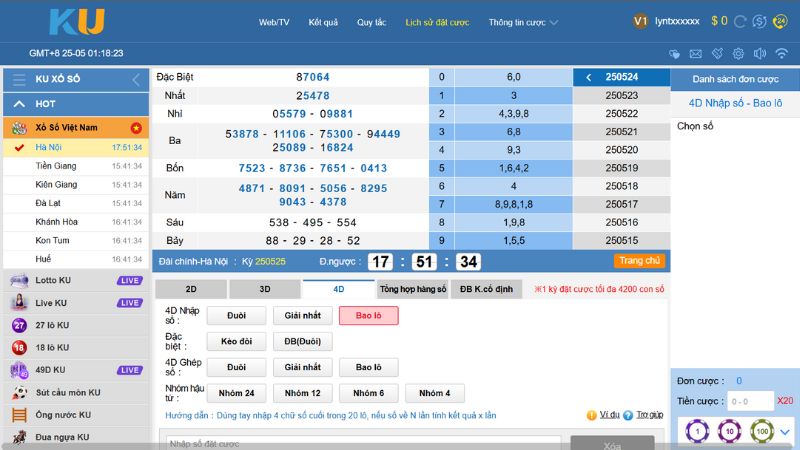This screenshot has height=450, width=800.
Task: Switch to the 4D tab
Action: click(339, 289)
